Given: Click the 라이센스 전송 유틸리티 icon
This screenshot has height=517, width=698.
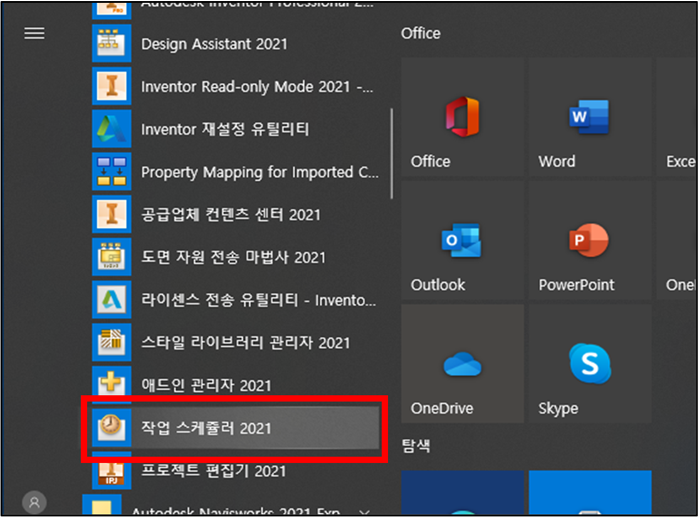Looking at the screenshot, I should (111, 300).
